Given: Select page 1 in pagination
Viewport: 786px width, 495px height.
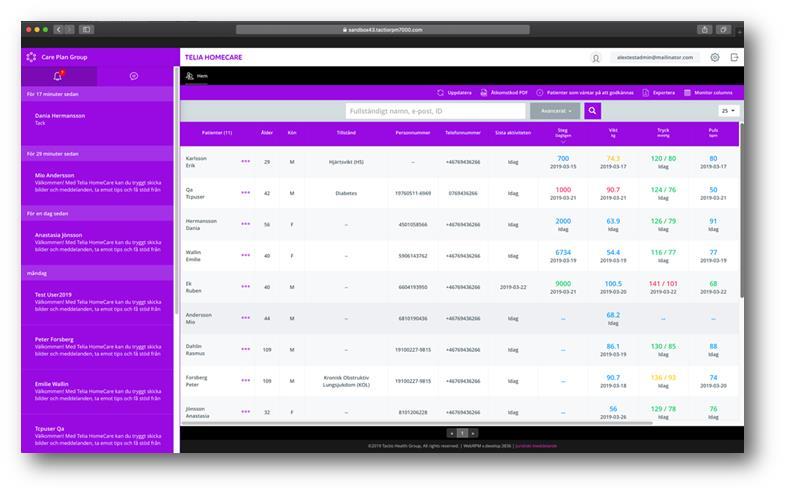Looking at the screenshot, I should pos(462,433).
